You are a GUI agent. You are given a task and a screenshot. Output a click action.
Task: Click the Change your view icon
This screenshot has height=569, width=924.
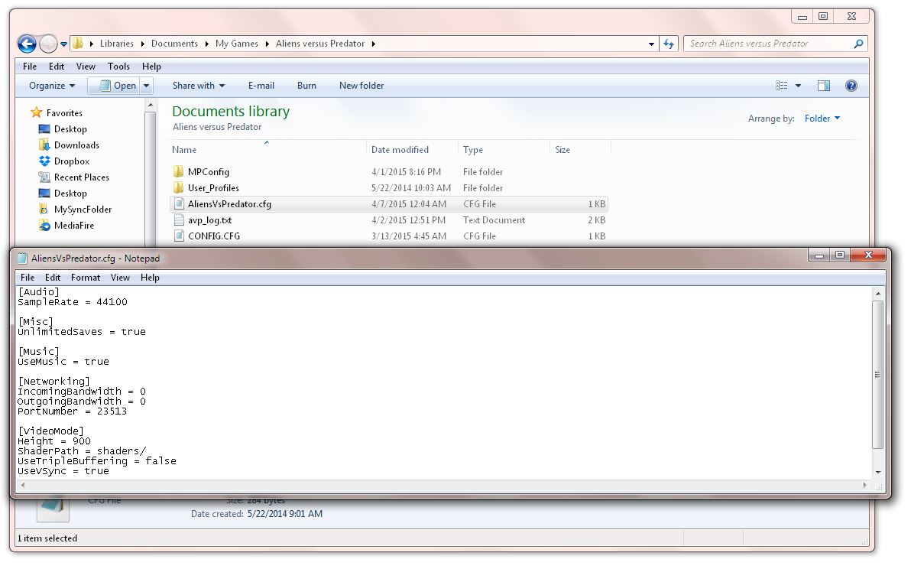(x=782, y=86)
